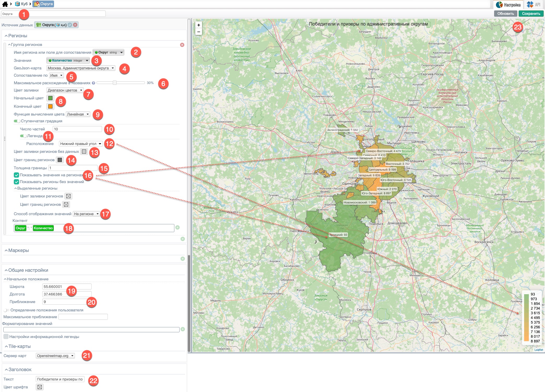Add a new marker with green plus
This screenshot has height=392, width=545.
coord(183,259)
